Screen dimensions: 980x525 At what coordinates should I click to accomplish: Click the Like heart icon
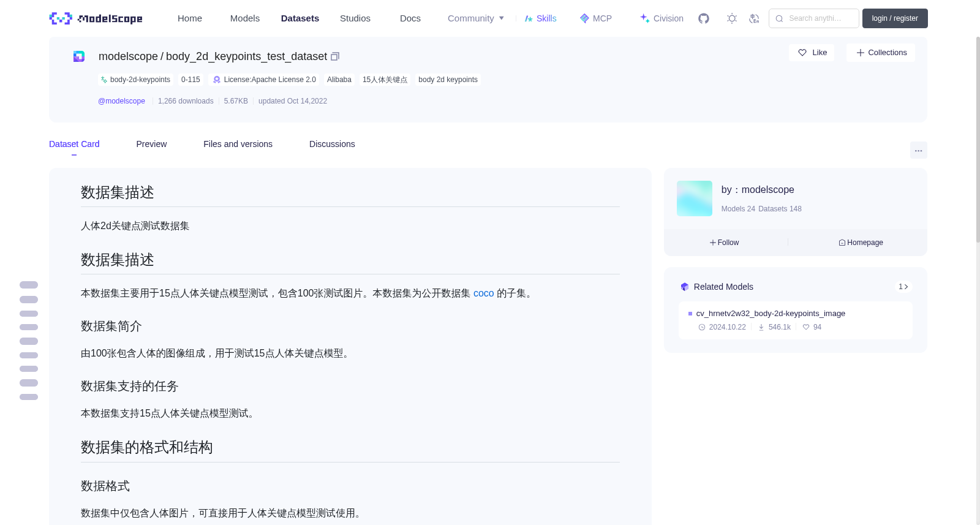pyautogui.click(x=802, y=53)
